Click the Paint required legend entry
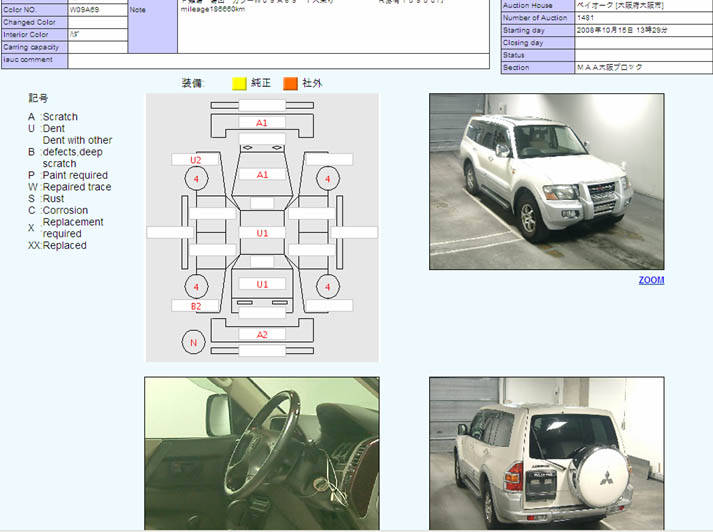Viewport: 713px width, 532px height. click(68, 175)
